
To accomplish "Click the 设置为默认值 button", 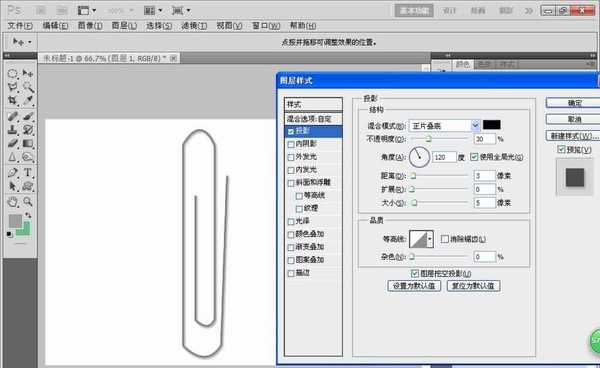I will [x=414, y=286].
